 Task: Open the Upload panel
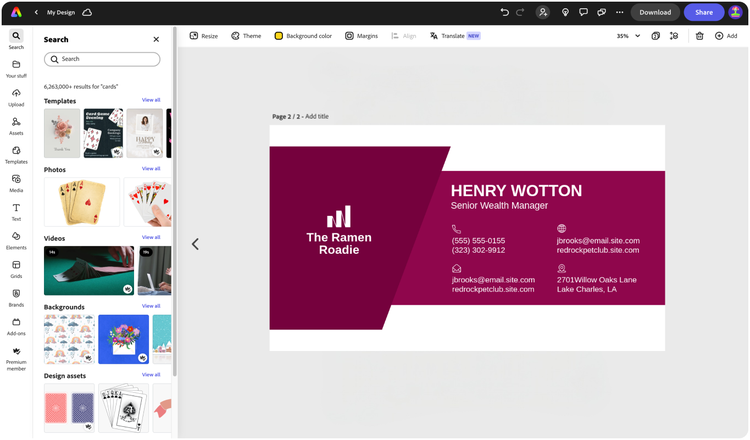16,98
